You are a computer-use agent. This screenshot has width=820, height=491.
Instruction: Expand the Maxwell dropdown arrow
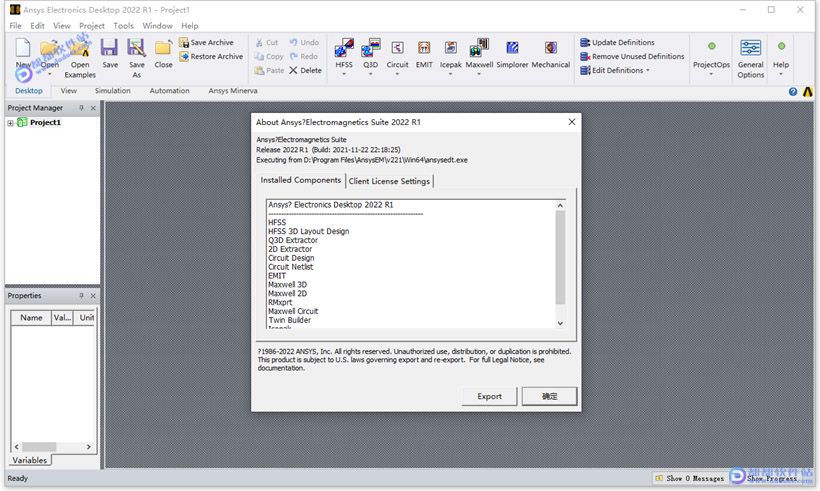479,74
